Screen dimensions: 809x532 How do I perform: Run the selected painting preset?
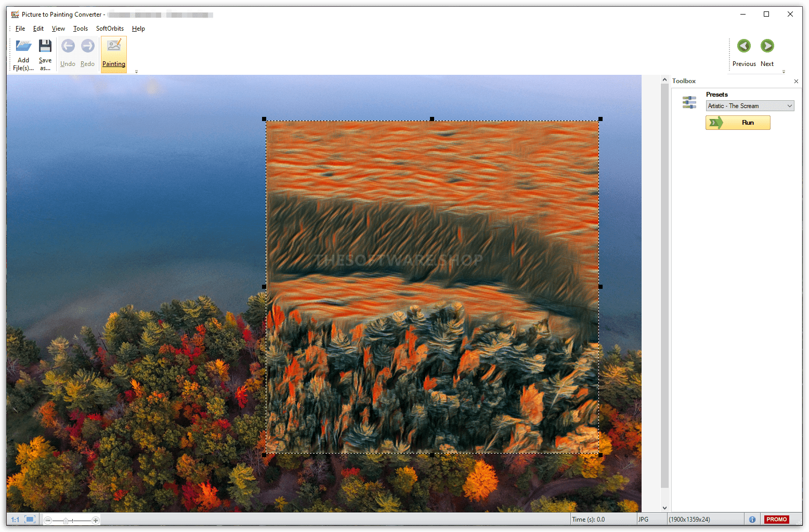[x=738, y=123]
